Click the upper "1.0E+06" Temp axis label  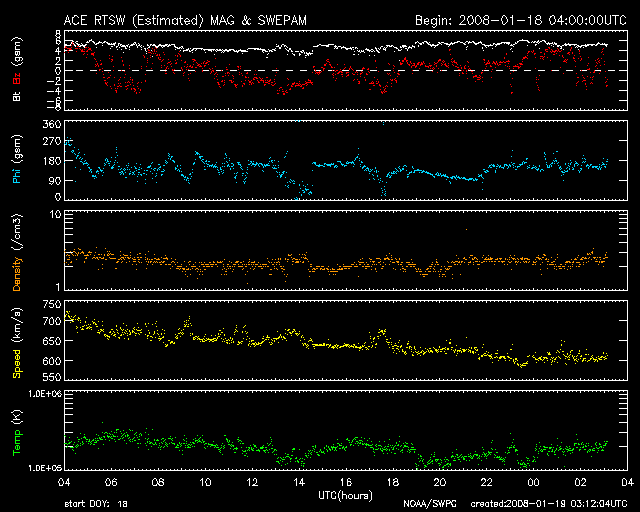click(x=45, y=394)
